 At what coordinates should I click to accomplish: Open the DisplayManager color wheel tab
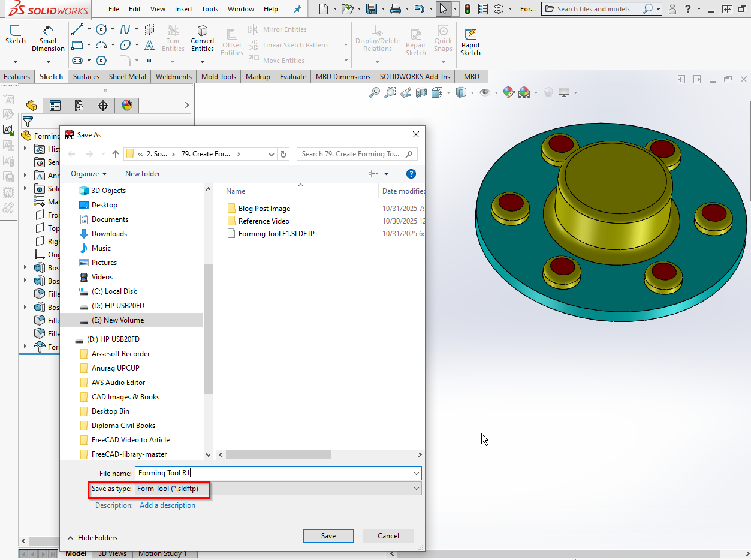click(126, 106)
